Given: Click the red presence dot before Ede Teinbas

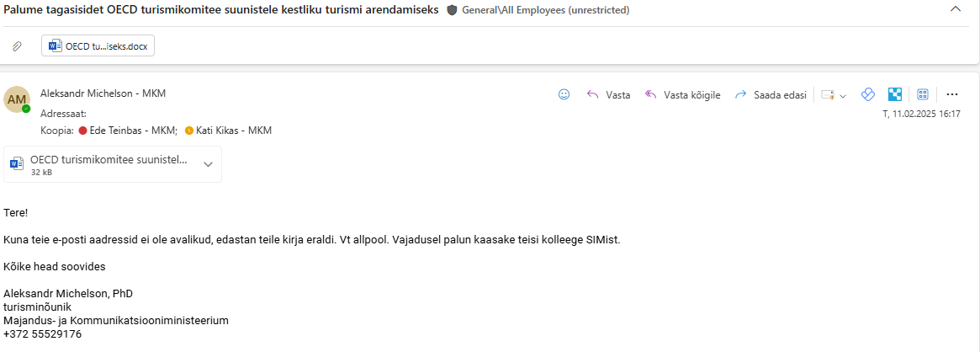Looking at the screenshot, I should pos(82,131).
